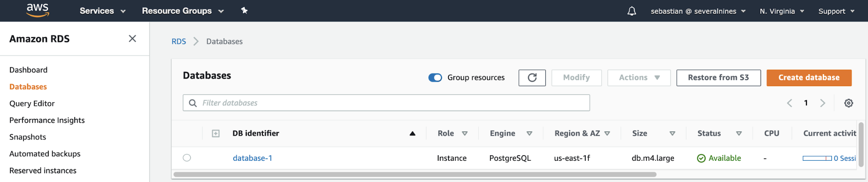This screenshot has width=868, height=182.
Task: Click the vertical table scrollbar
Action: [x=861, y=144]
